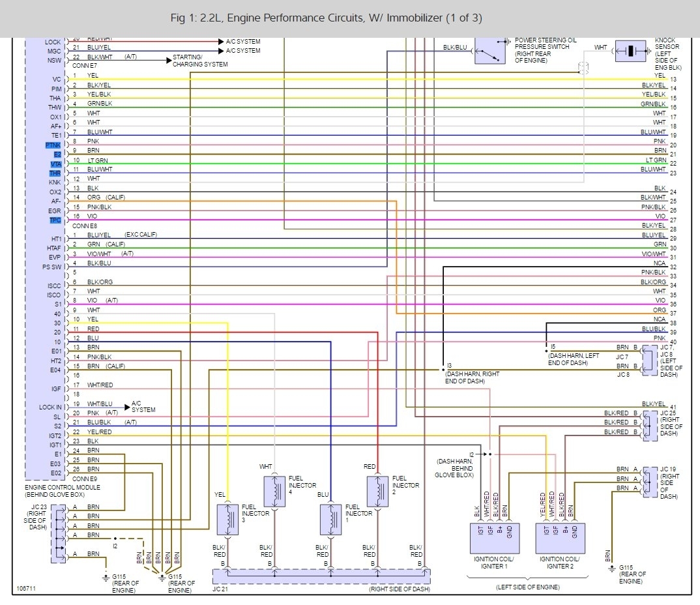Select the highlighted VTA pin label
700x605 pixels.
pyautogui.click(x=55, y=164)
